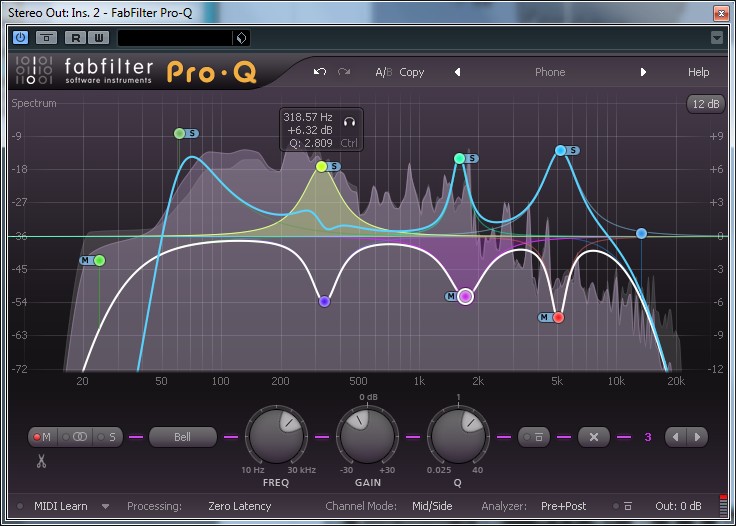Select the purple mid band dot near 1.7k
The height and width of the screenshot is (526, 736).
click(x=465, y=296)
